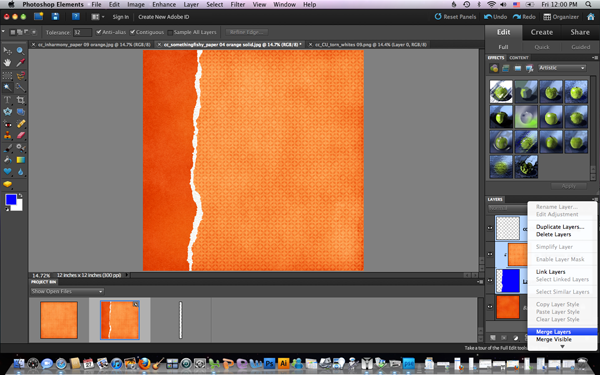Expand more items arrow in context menu

tap(562, 347)
